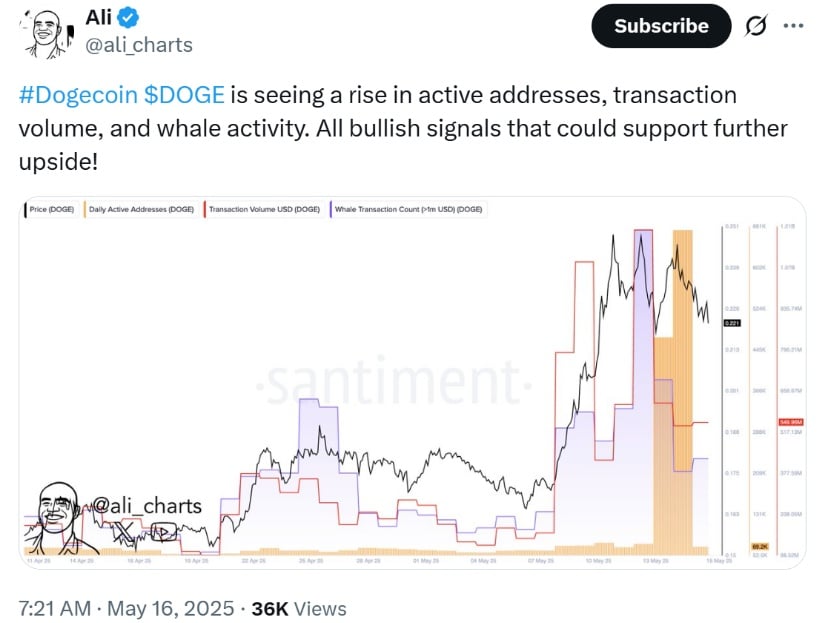This screenshot has height=623, width=825.
Task: Click the Grok slashed-circle icon
Action: (x=757, y=26)
